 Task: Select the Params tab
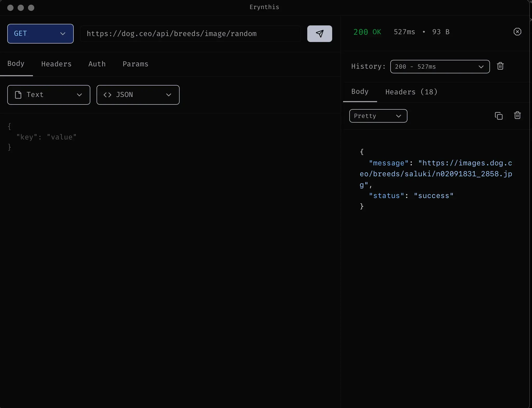[135, 64]
